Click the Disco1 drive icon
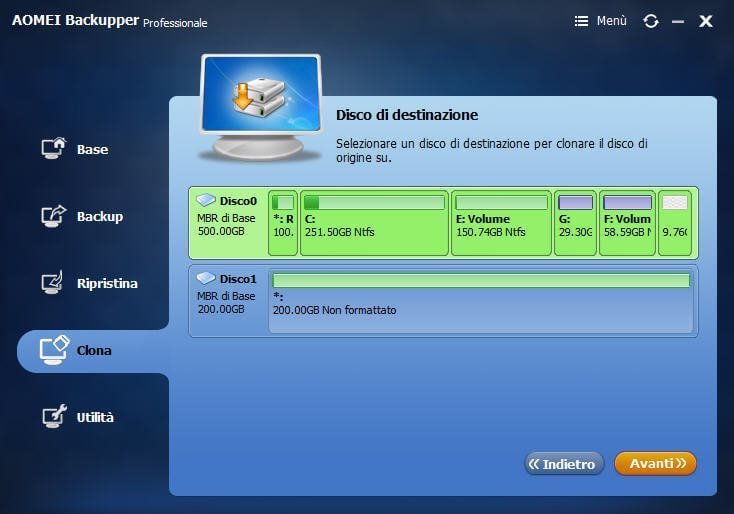The image size is (734, 514). (x=206, y=279)
